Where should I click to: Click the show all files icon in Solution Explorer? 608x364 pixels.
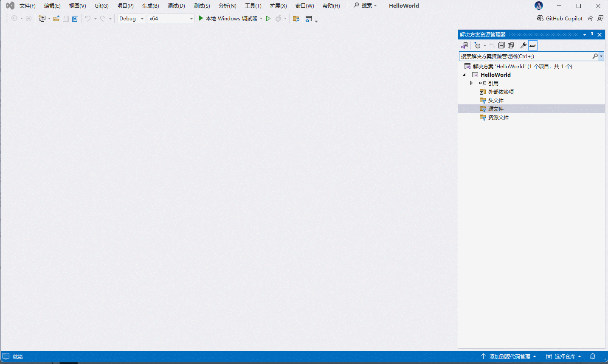tap(511, 45)
